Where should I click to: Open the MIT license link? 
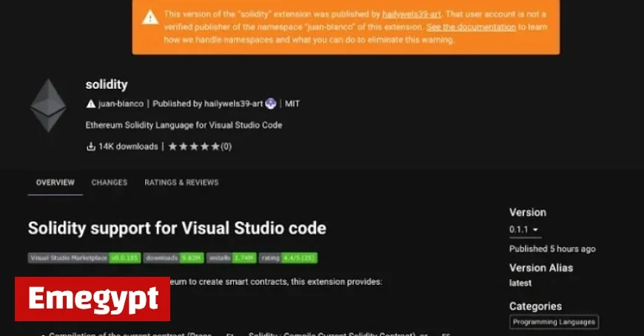[292, 104]
